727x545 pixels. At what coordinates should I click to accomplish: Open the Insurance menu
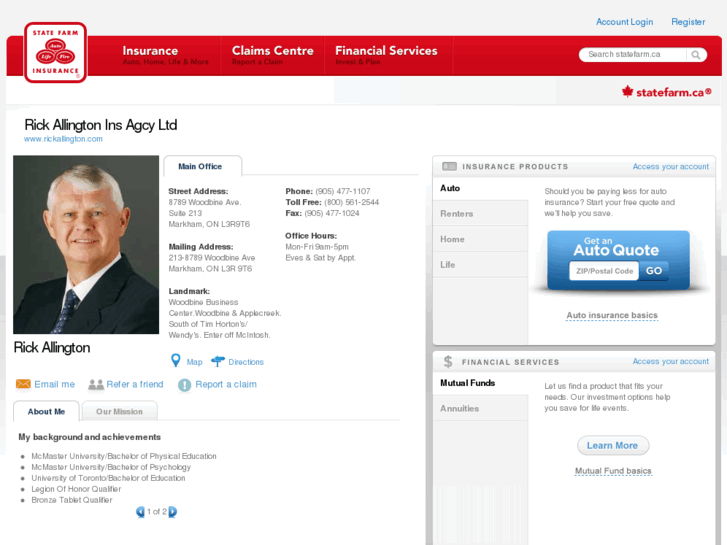(x=165, y=55)
